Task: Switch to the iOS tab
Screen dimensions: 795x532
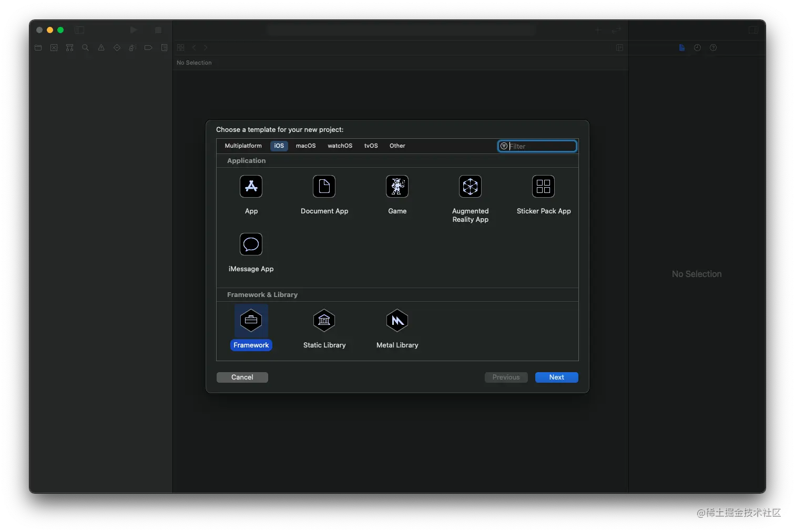Action: coord(279,146)
